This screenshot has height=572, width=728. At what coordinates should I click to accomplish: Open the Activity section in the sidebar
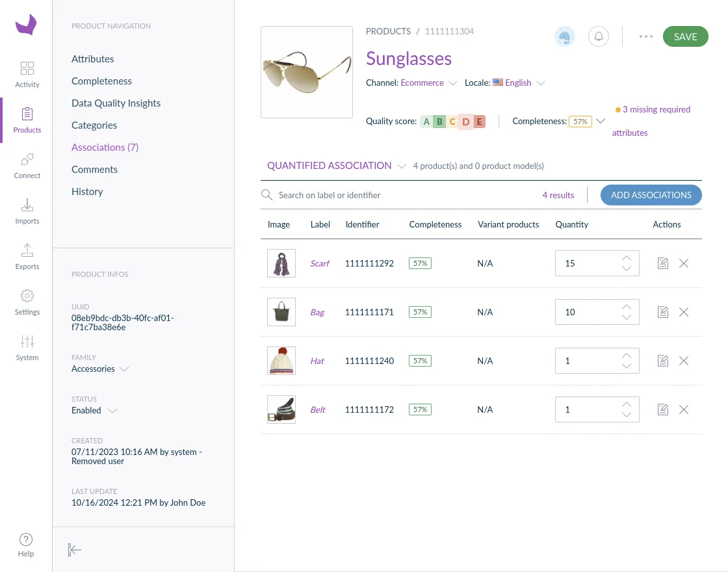pos(27,73)
